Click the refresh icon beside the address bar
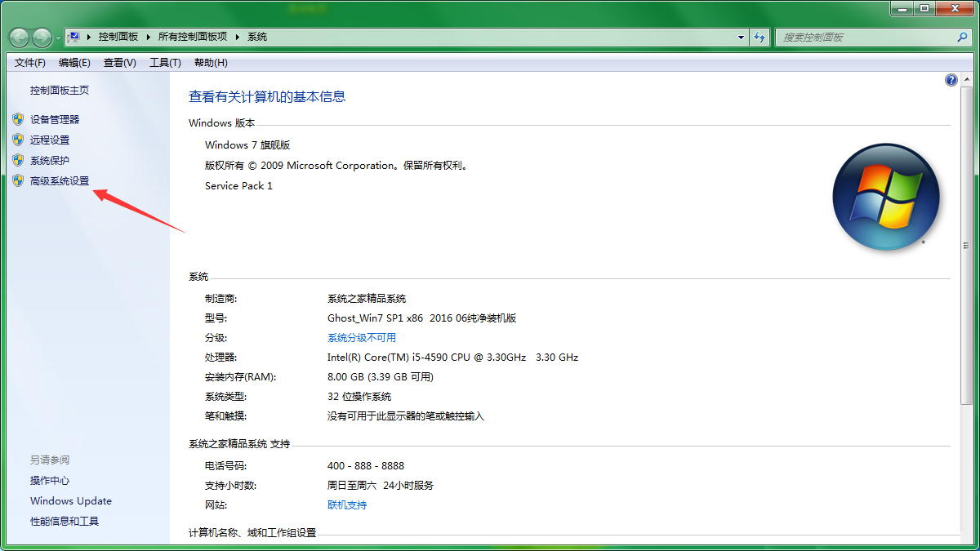Screen dimensions: 980x551 click(760, 37)
